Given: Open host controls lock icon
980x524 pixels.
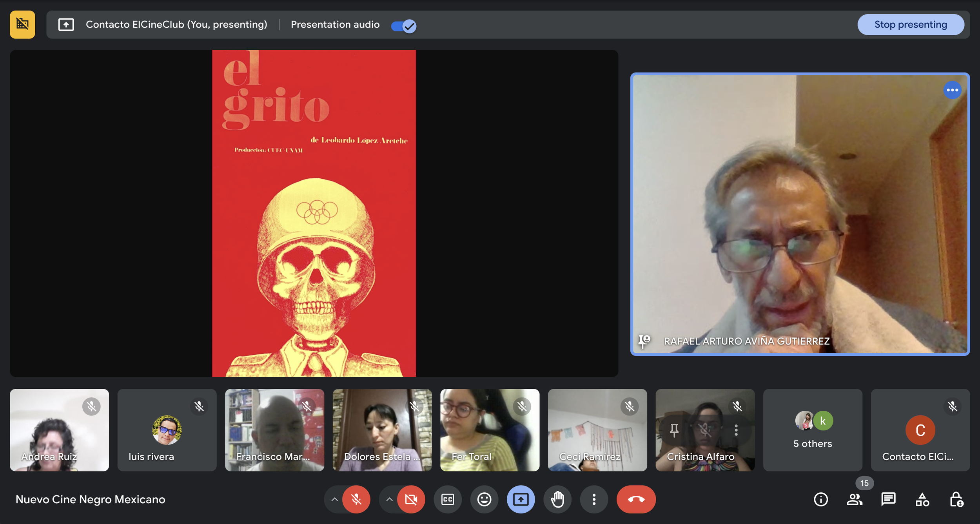Looking at the screenshot, I should [956, 499].
